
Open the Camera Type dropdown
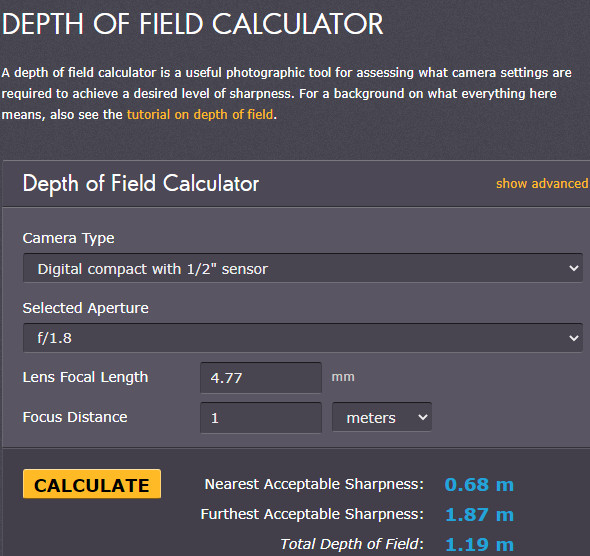(303, 268)
